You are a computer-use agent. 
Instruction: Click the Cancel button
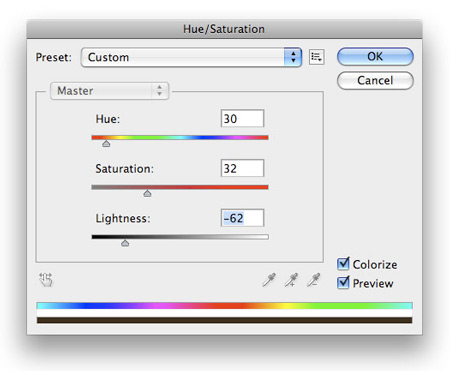[x=375, y=80]
